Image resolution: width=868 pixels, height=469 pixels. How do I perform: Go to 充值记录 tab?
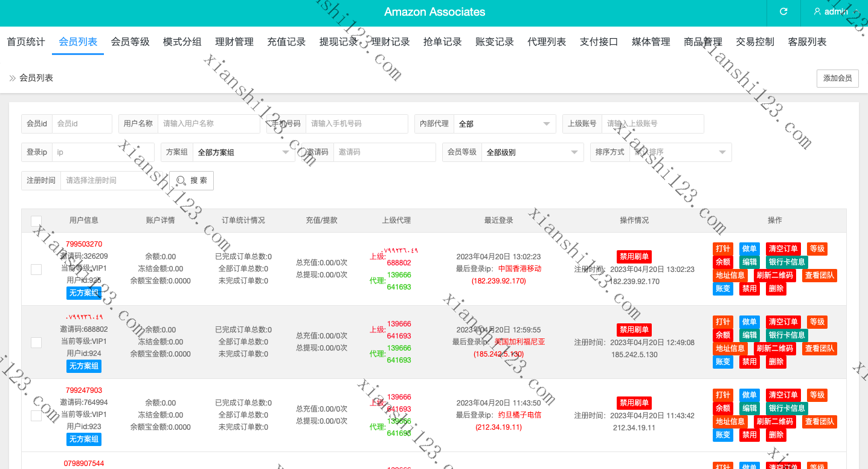click(286, 42)
